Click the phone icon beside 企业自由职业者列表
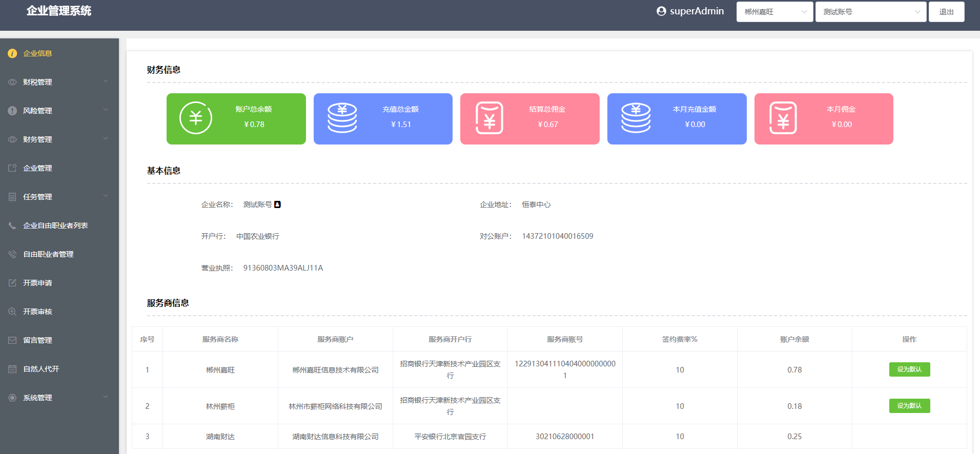Viewport: 980px width, 454px height. pos(12,225)
